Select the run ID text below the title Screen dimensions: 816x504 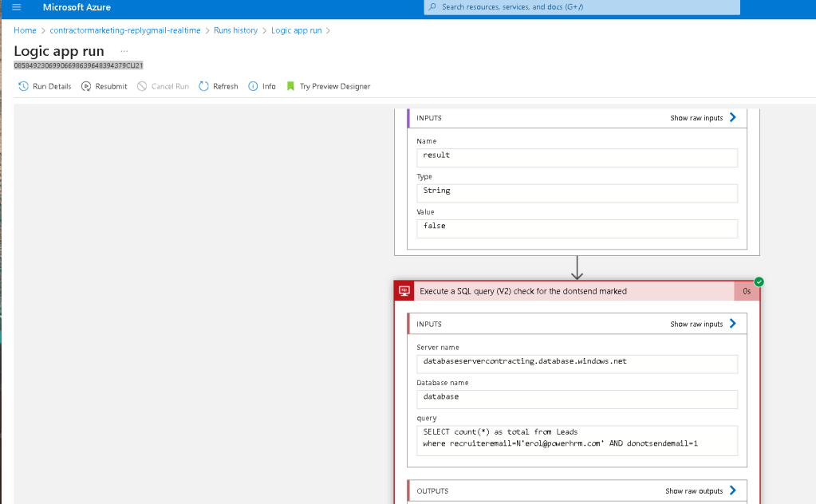[x=79, y=65]
